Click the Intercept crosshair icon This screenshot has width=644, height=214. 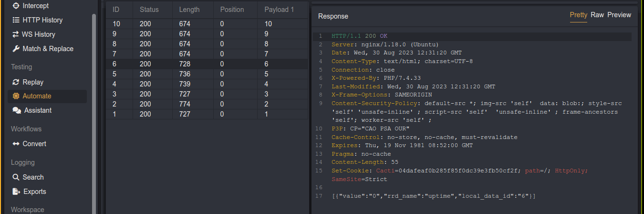pyautogui.click(x=16, y=6)
